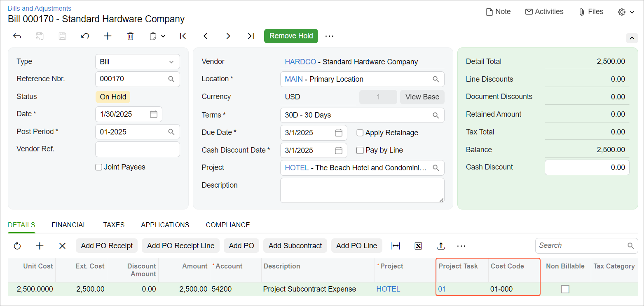Enable the Joint Payees checkbox
Image resolution: width=644 pixels, height=306 pixels.
(x=99, y=167)
